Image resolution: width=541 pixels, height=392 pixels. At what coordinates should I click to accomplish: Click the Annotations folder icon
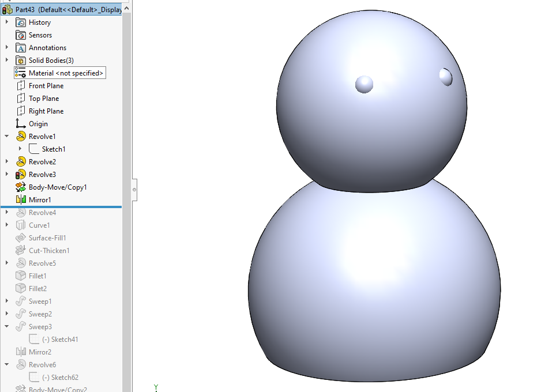point(21,48)
